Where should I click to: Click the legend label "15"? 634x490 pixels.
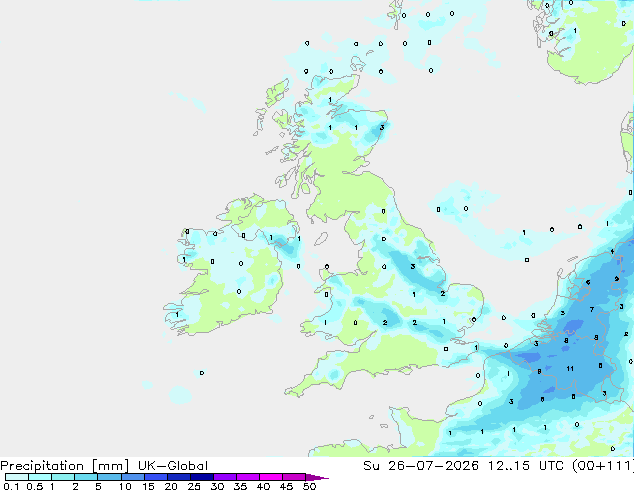[x=148, y=486]
